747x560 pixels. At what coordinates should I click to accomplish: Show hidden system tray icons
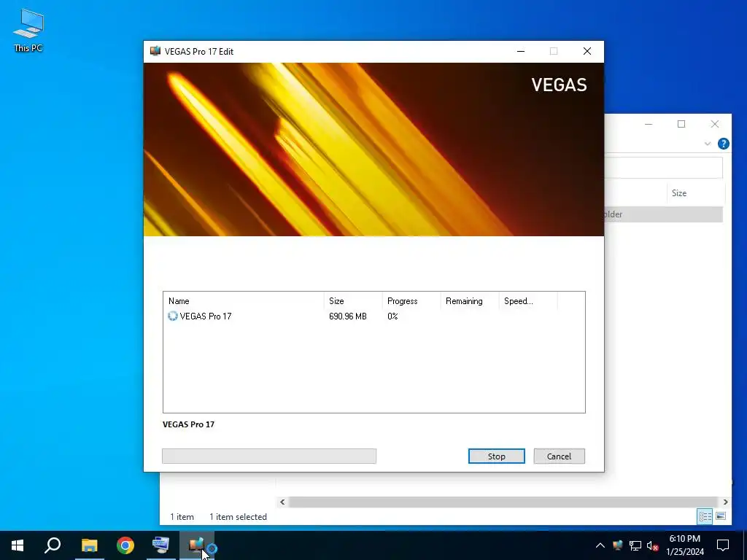point(600,545)
